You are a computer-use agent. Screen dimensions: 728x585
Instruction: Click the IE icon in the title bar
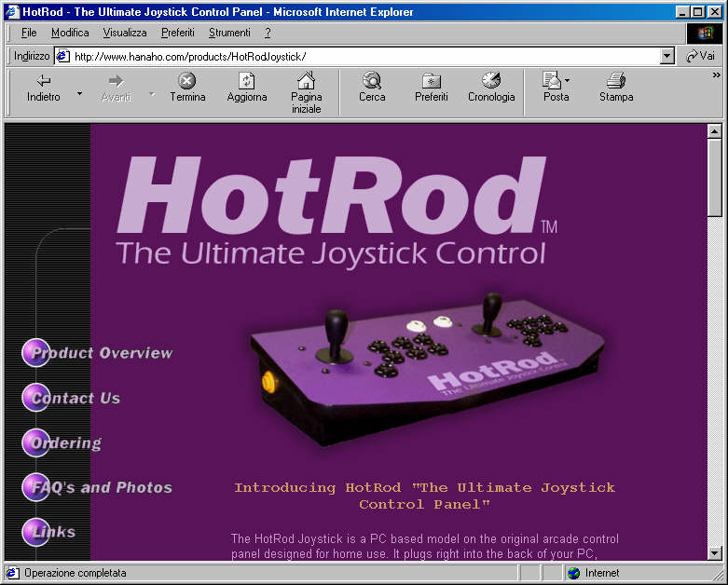(12, 11)
